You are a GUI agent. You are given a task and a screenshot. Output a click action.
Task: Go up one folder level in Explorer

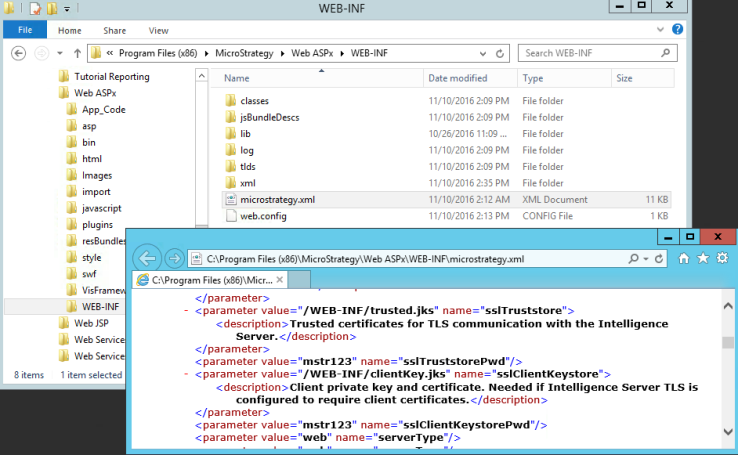tap(75, 53)
